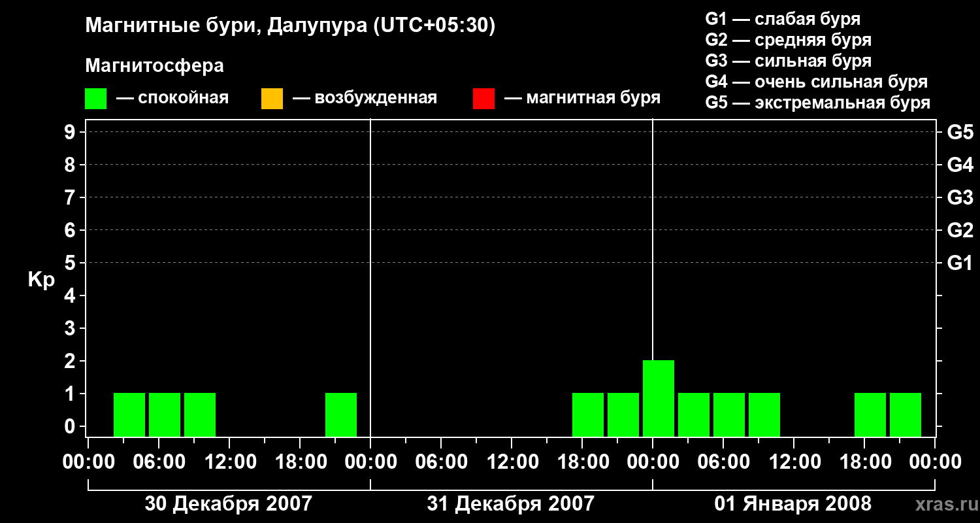Click the 'G1 — слабая буря' legend line

pos(783,19)
